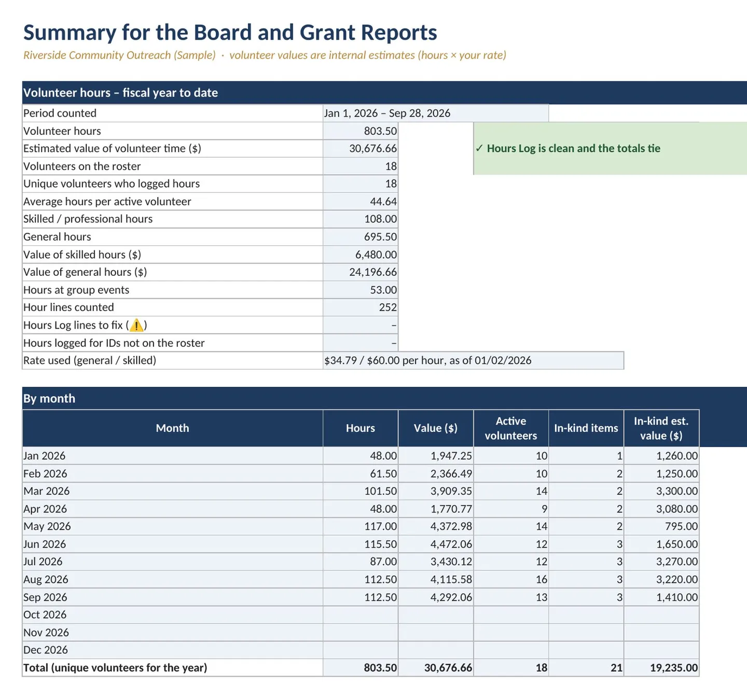Image resolution: width=747 pixels, height=700 pixels.
Task: Click the Value of skilled hours amount 6,480.00
Action: coord(361,255)
